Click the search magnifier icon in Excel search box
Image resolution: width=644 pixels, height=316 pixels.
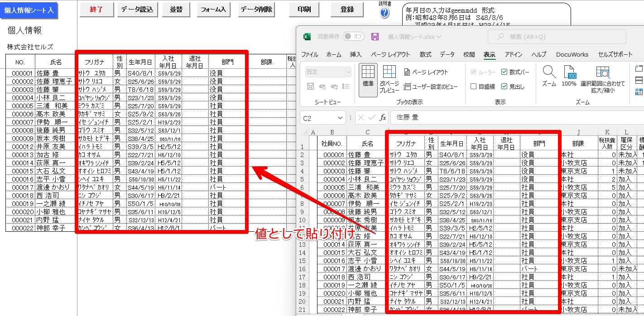(500, 37)
